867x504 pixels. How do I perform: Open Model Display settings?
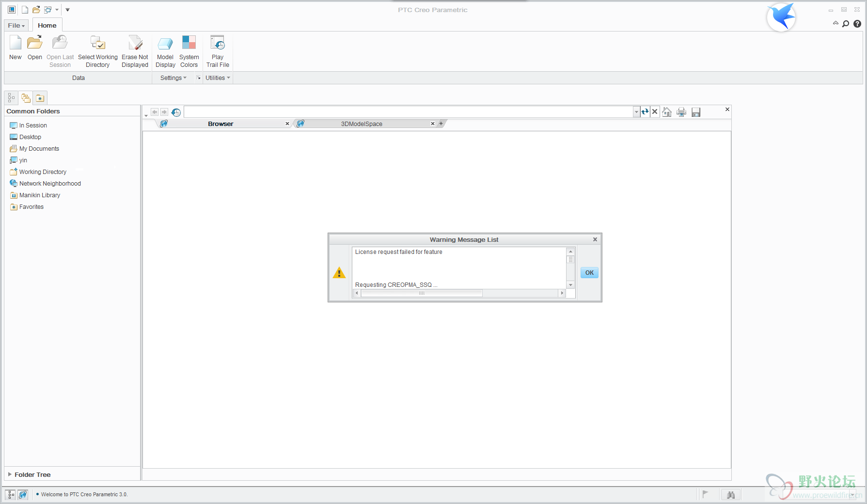[x=165, y=51]
